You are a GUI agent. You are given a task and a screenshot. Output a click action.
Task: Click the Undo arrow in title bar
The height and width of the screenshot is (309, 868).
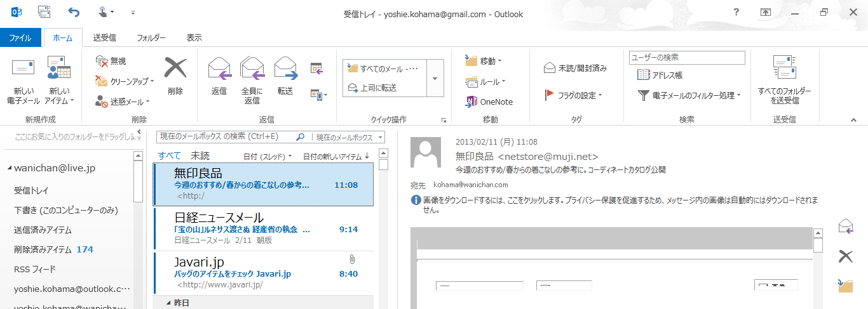[74, 12]
